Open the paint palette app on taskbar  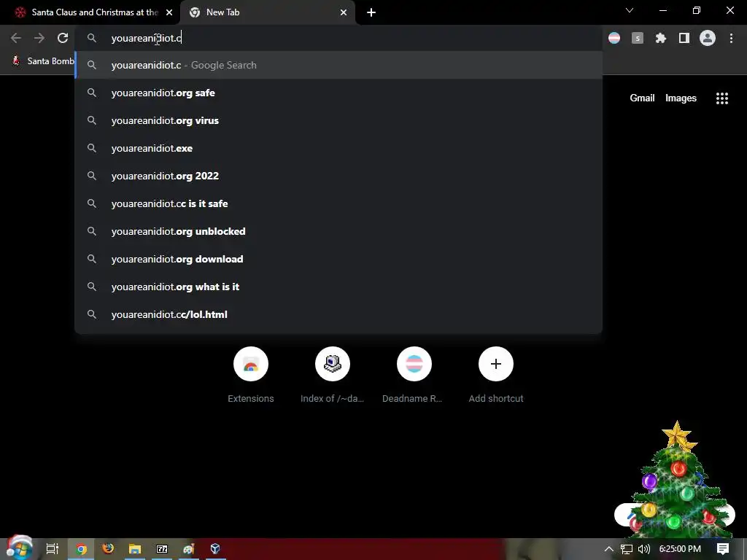189,549
